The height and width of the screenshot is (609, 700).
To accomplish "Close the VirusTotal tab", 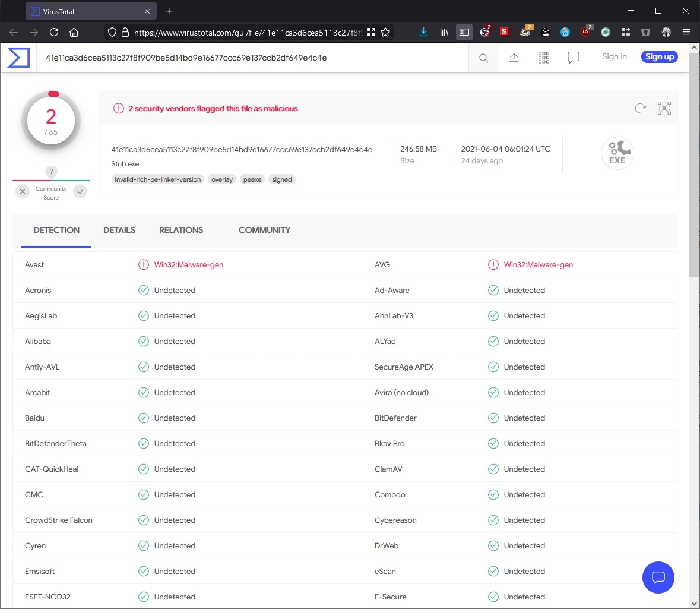I will (147, 11).
